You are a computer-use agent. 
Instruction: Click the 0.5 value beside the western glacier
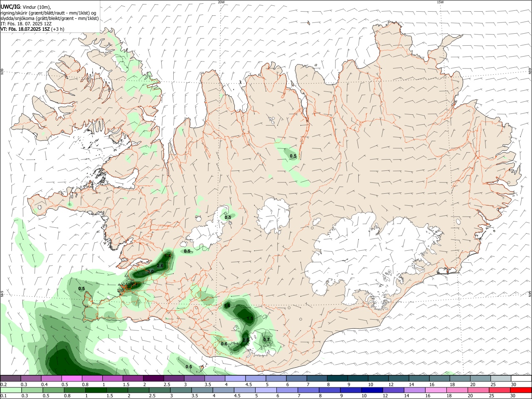point(228,217)
